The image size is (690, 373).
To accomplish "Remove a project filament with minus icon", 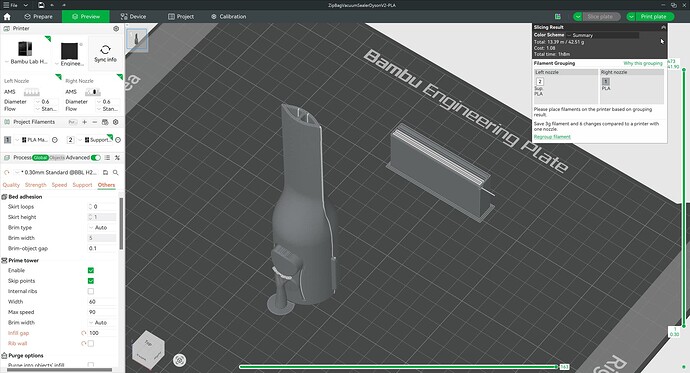I will (94, 122).
